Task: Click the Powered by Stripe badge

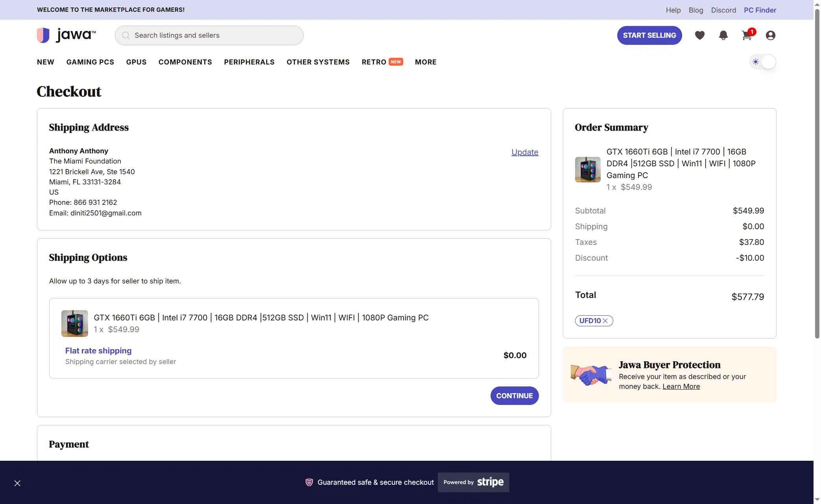Action: [473, 482]
